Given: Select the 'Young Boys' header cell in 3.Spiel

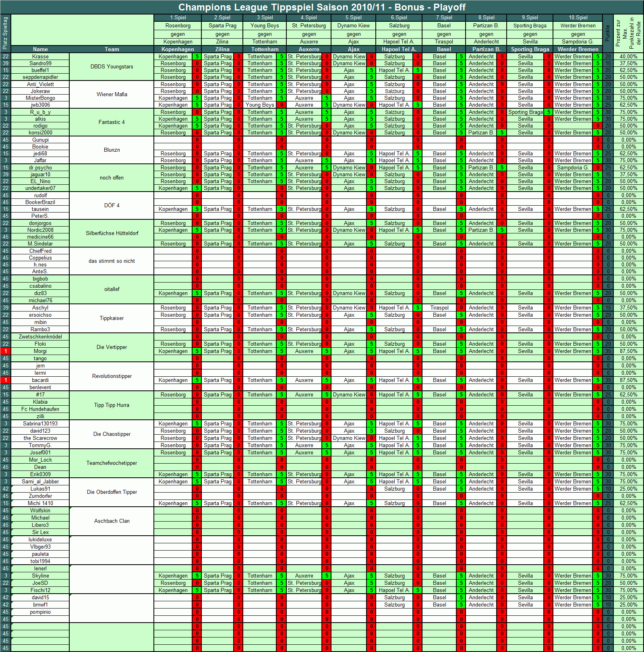Looking at the screenshot, I should tap(265, 25).
